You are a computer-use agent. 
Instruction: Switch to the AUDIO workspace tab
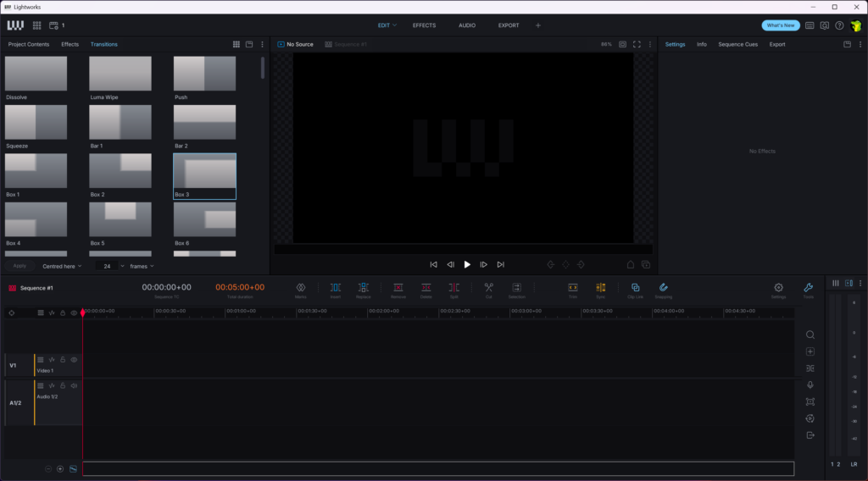point(467,25)
